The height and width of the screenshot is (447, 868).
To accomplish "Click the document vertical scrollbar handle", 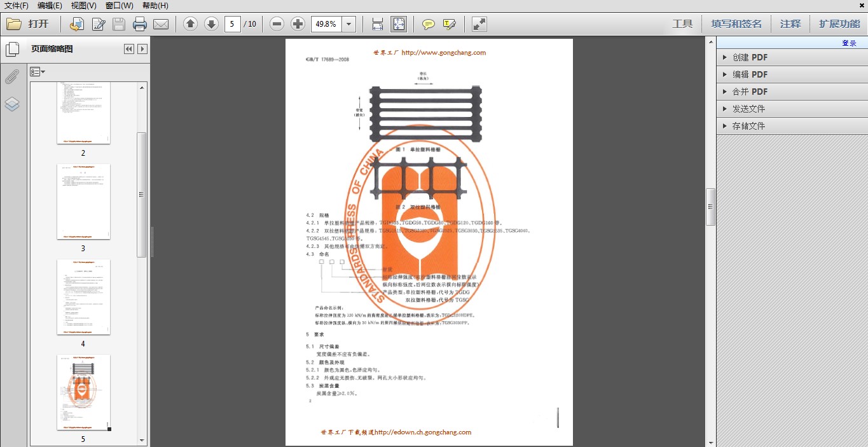I will (711, 207).
